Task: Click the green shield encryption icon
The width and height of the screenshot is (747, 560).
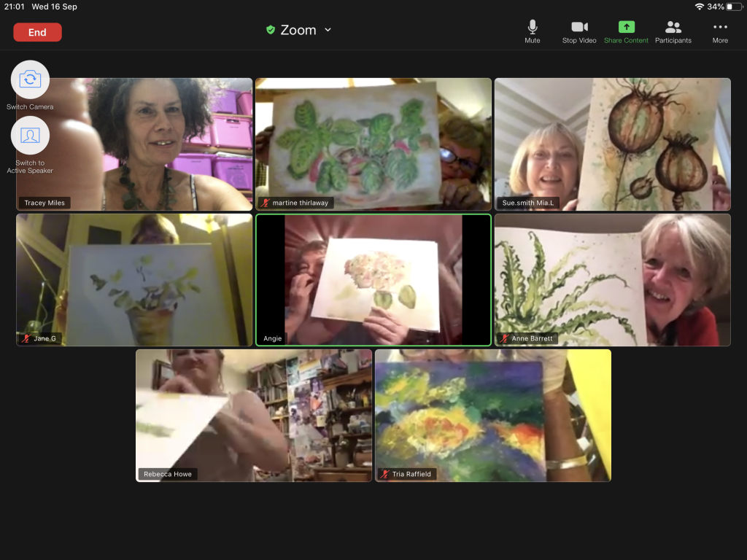Action: click(x=271, y=30)
